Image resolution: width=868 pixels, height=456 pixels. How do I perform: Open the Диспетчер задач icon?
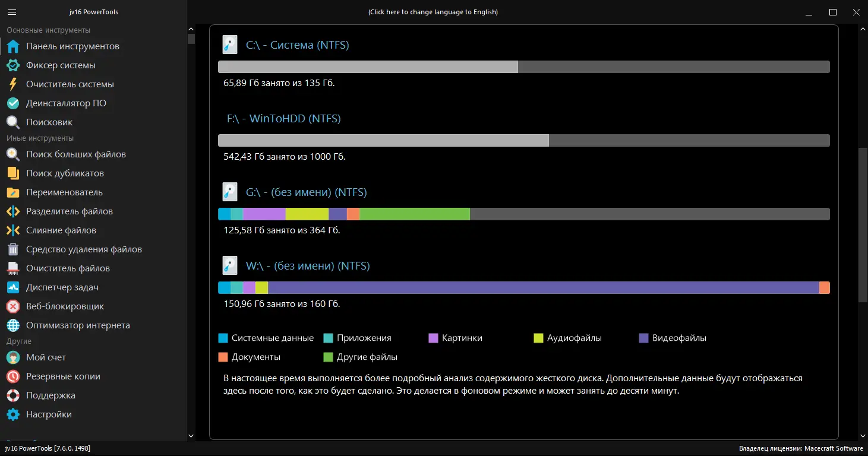click(13, 287)
